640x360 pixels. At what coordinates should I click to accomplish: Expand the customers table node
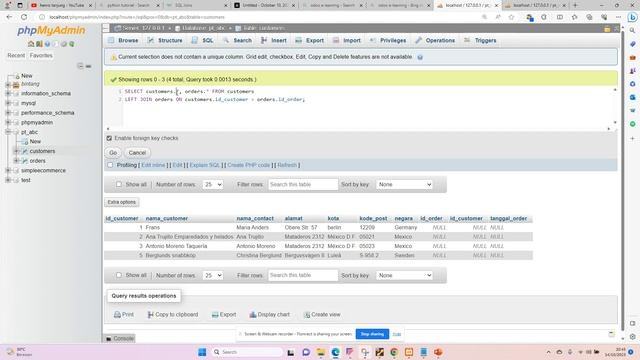point(16,151)
